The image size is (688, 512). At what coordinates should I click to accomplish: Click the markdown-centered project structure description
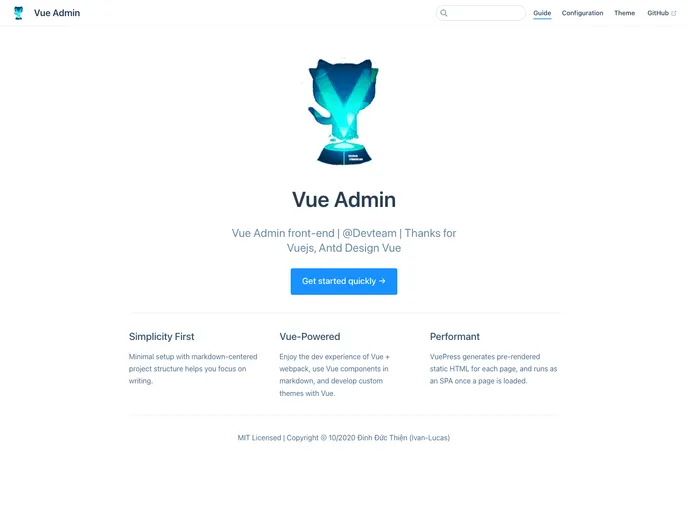point(193,369)
